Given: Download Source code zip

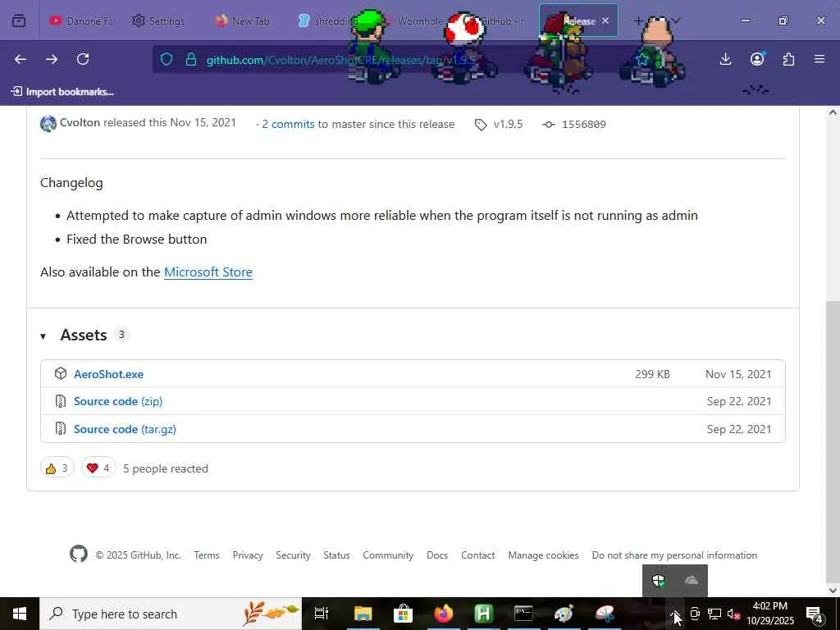Looking at the screenshot, I should pos(118,401).
